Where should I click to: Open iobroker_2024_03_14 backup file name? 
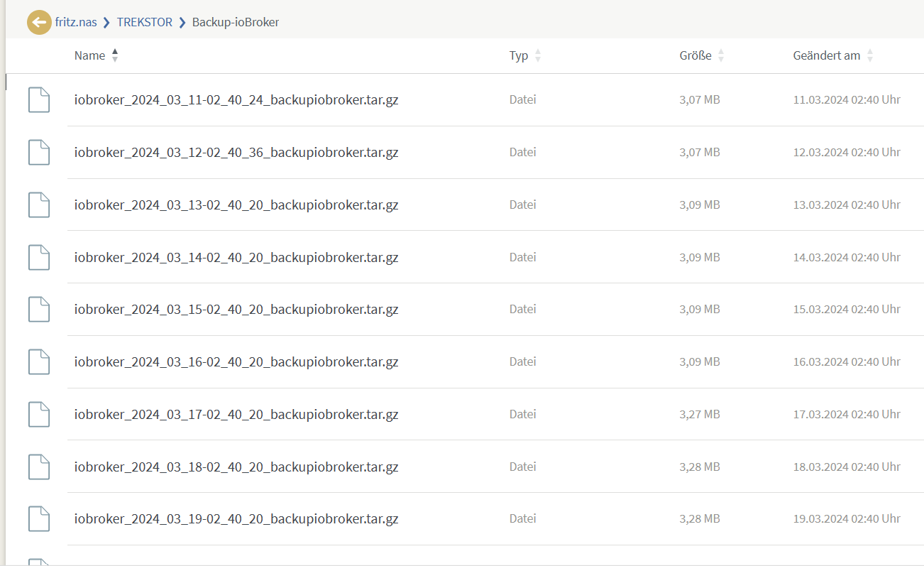(236, 257)
